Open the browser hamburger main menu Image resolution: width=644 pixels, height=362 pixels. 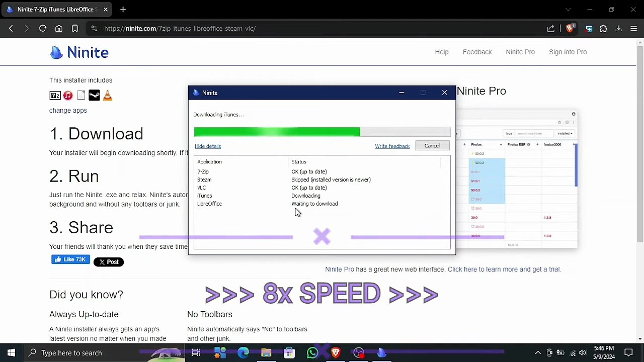click(634, 29)
